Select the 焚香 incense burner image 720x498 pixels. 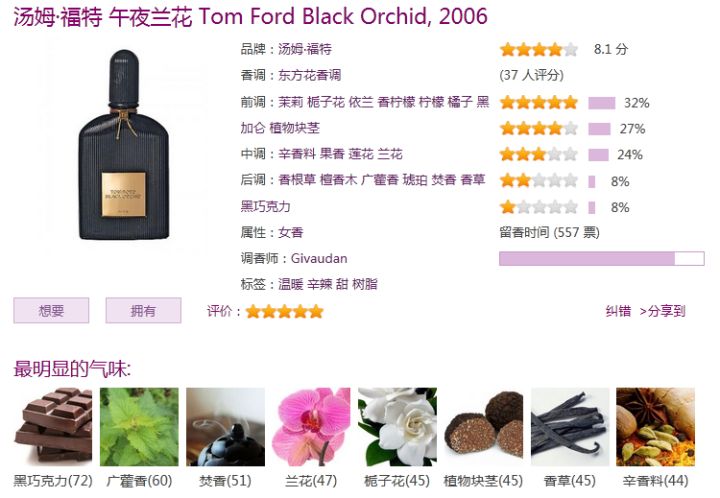pyautogui.click(x=225, y=427)
